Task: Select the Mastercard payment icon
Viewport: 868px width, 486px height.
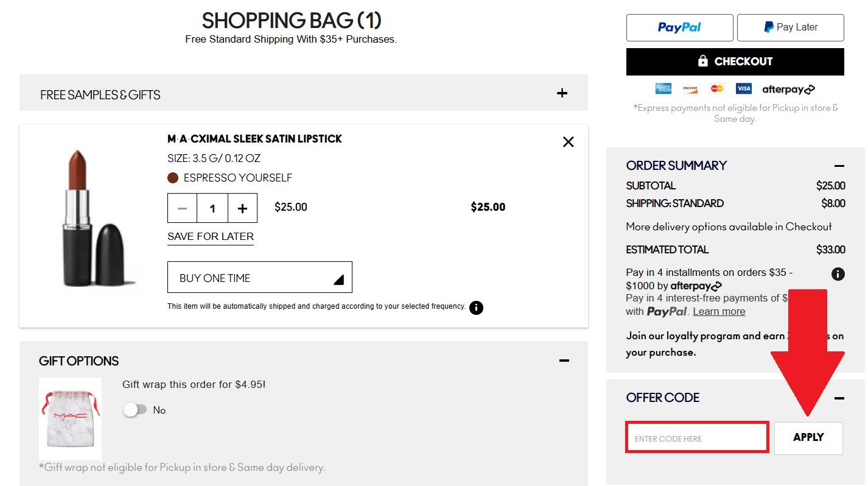Action: [x=716, y=88]
